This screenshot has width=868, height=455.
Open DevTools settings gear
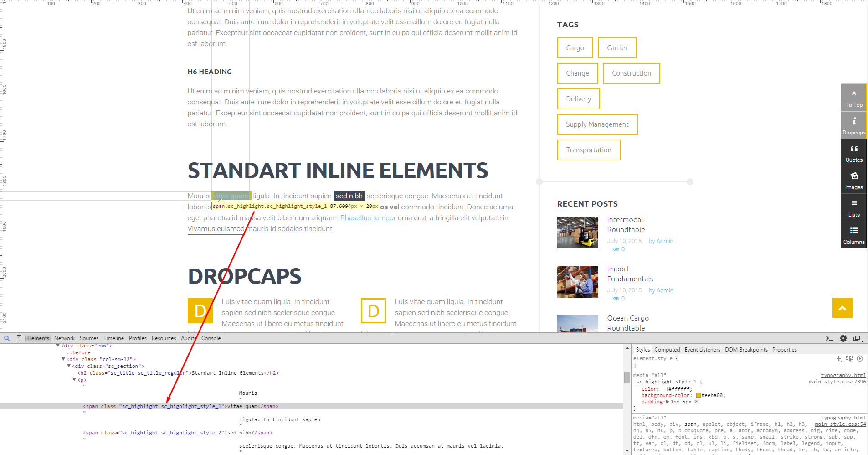[843, 338]
